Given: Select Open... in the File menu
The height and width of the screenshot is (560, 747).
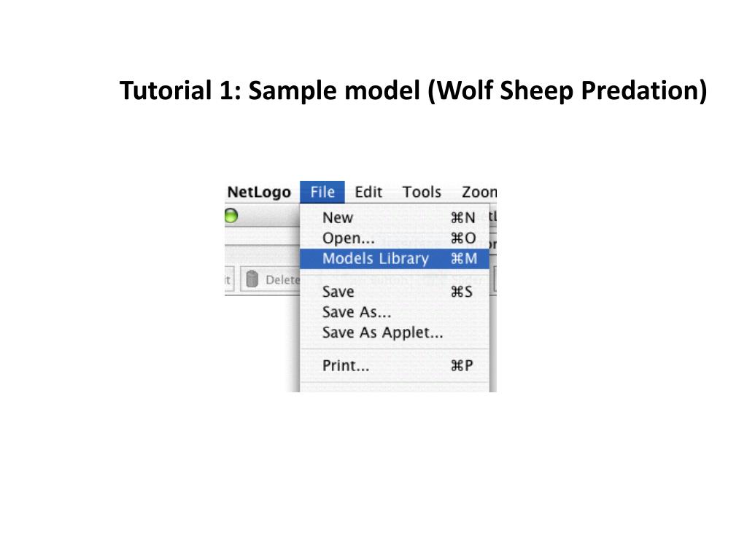Looking at the screenshot, I should click(x=395, y=238).
